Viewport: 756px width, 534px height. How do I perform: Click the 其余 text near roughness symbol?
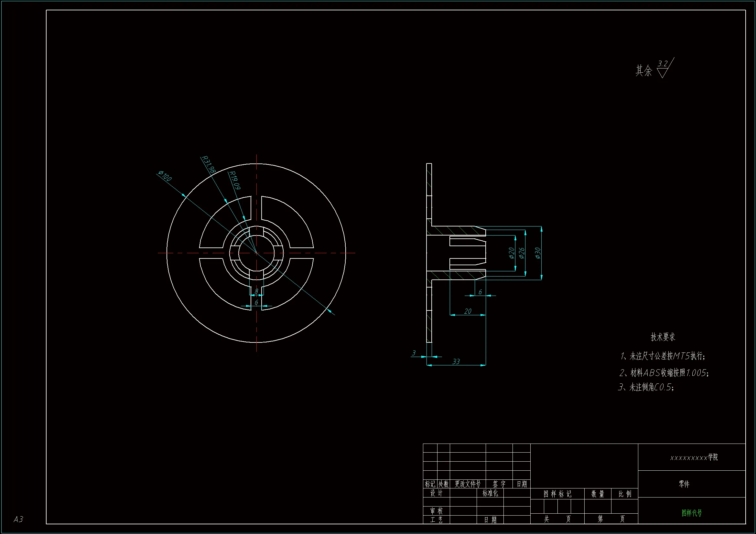click(643, 70)
